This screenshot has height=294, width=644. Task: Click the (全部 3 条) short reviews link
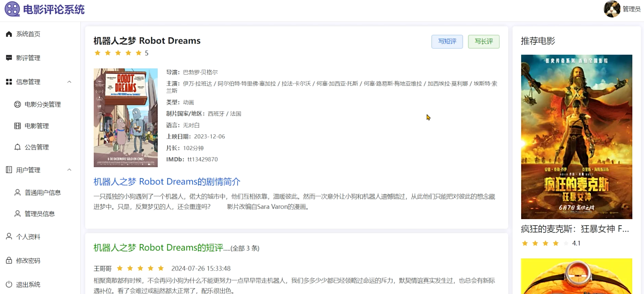coord(245,248)
